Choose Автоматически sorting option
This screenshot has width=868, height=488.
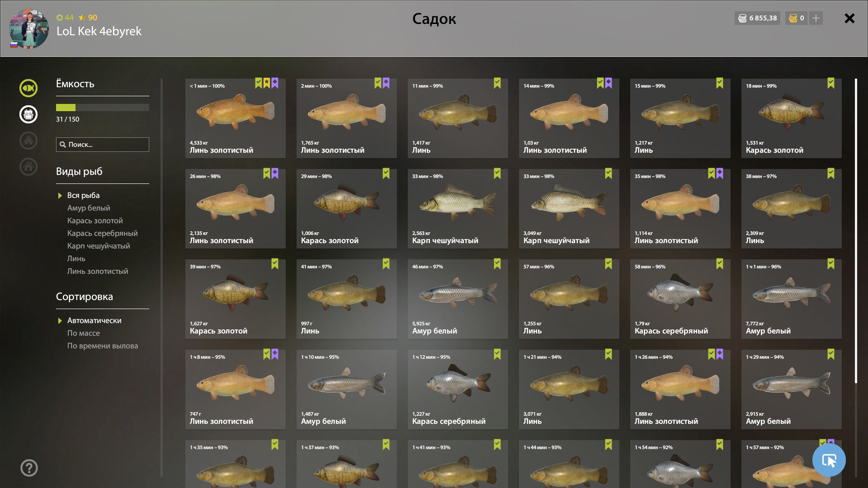(94, 320)
